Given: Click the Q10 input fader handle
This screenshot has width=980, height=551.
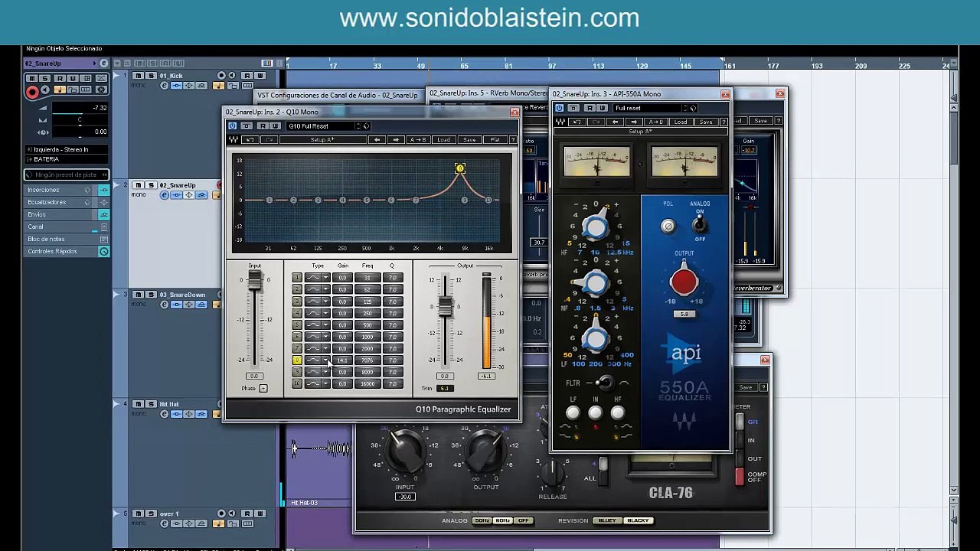Looking at the screenshot, I should point(255,281).
